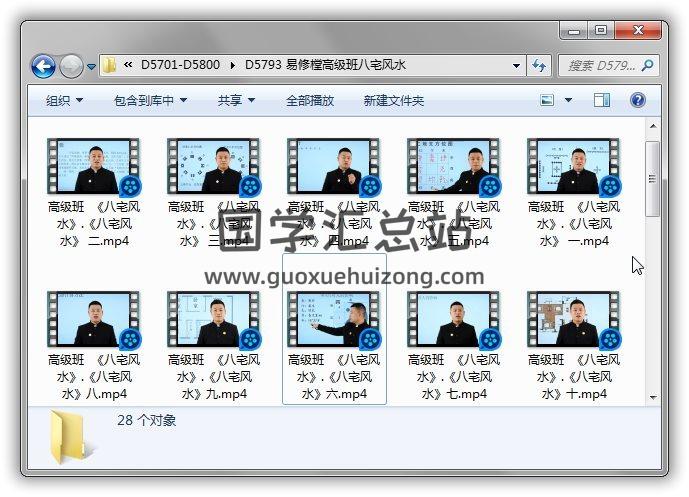
Task: Click the 新建文件夹 button
Action: tap(393, 101)
